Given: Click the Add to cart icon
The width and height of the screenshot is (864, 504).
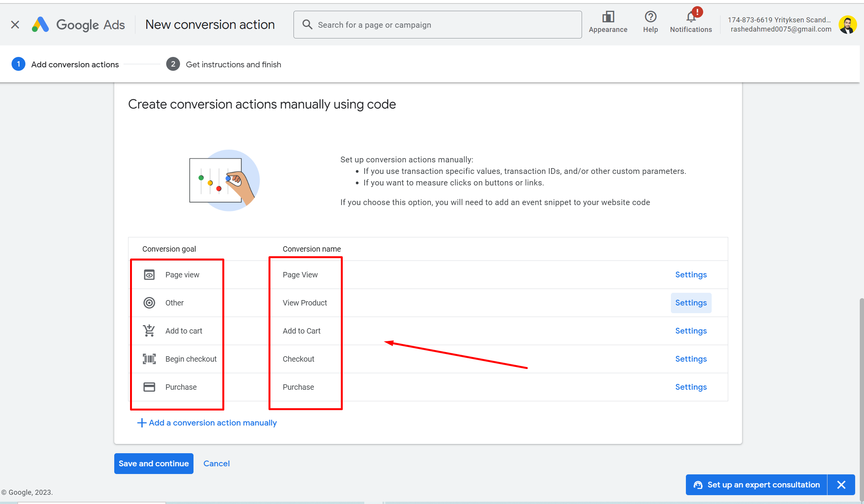Looking at the screenshot, I should point(149,331).
